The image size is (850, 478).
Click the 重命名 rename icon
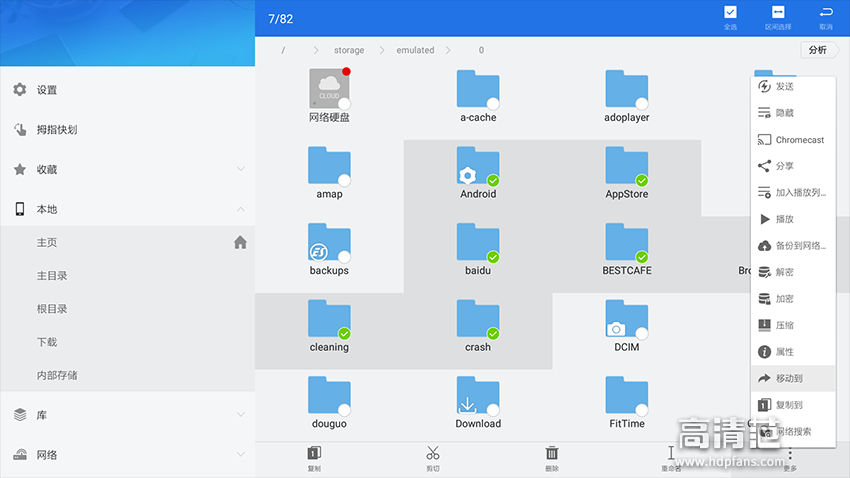pos(671,453)
